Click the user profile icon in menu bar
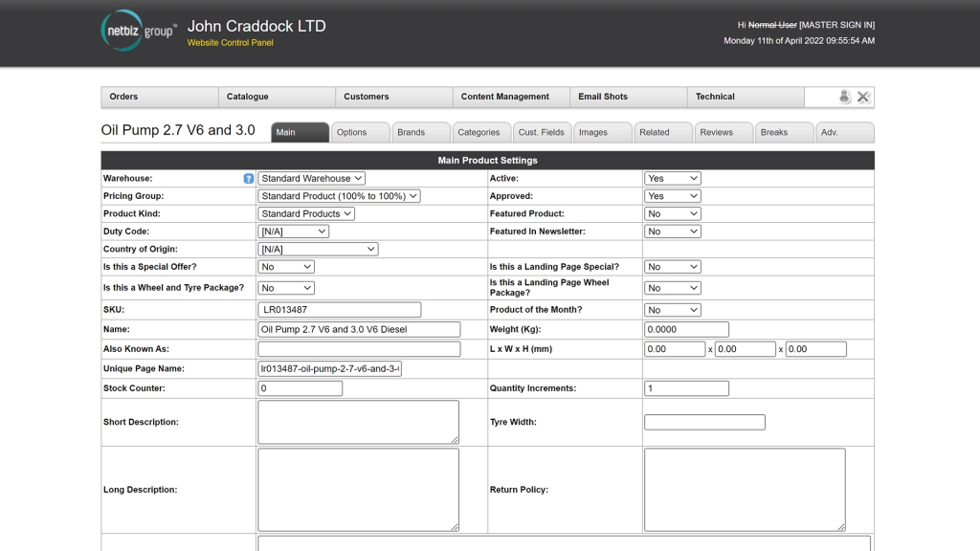 click(x=844, y=97)
